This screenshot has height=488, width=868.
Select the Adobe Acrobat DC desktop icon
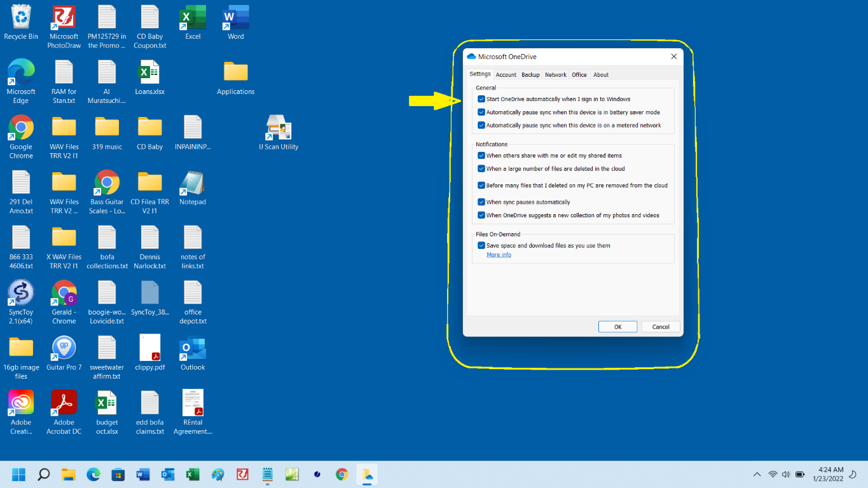64,413
